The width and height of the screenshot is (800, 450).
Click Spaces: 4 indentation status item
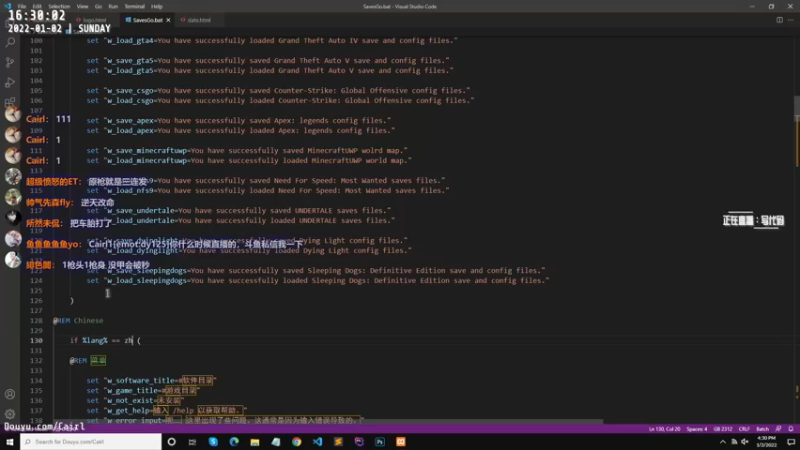pyautogui.click(x=697, y=429)
